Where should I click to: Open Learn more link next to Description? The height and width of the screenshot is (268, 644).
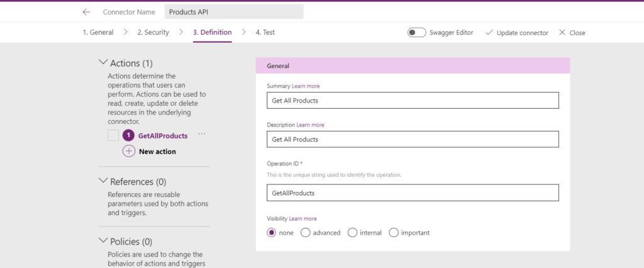(x=310, y=125)
